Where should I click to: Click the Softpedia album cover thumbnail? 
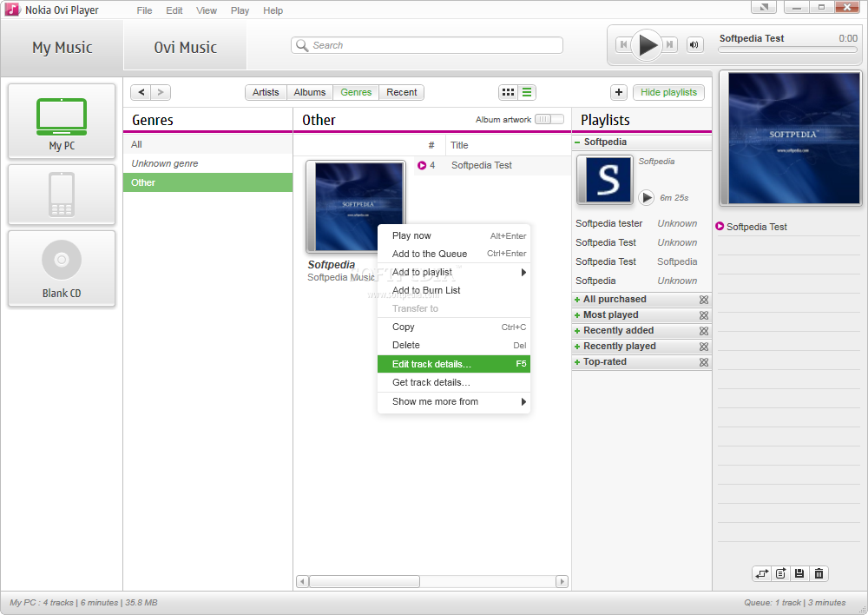(x=356, y=207)
